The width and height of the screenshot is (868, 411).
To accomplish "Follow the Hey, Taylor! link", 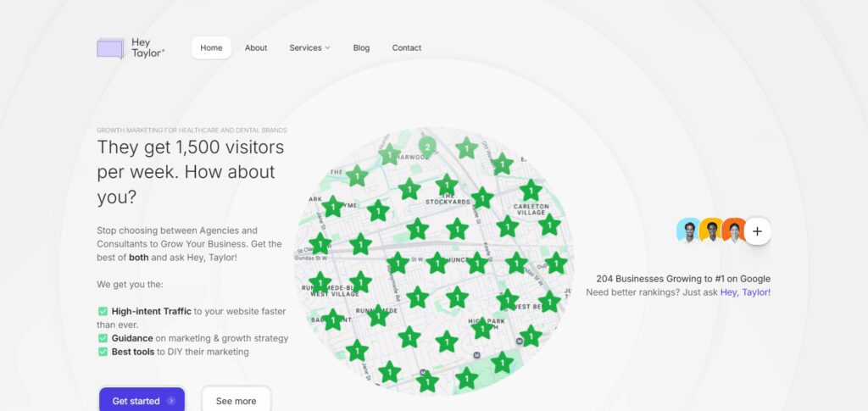I will click(745, 292).
